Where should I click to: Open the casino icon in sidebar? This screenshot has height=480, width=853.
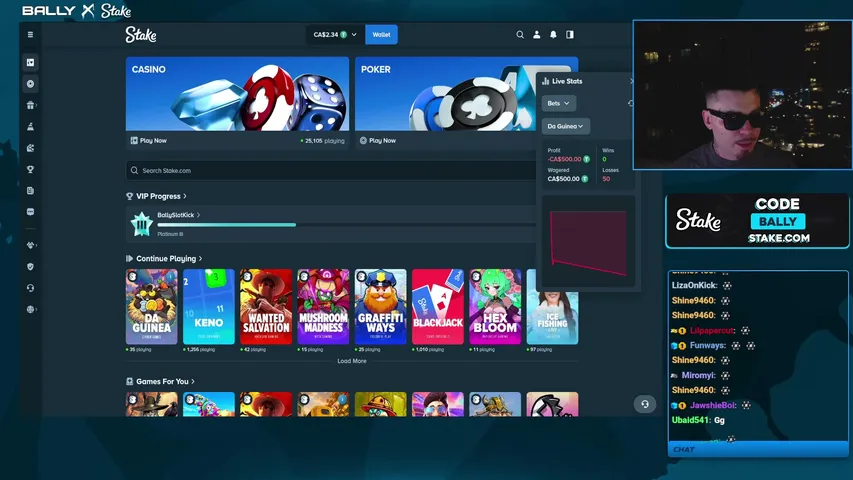coord(30,63)
